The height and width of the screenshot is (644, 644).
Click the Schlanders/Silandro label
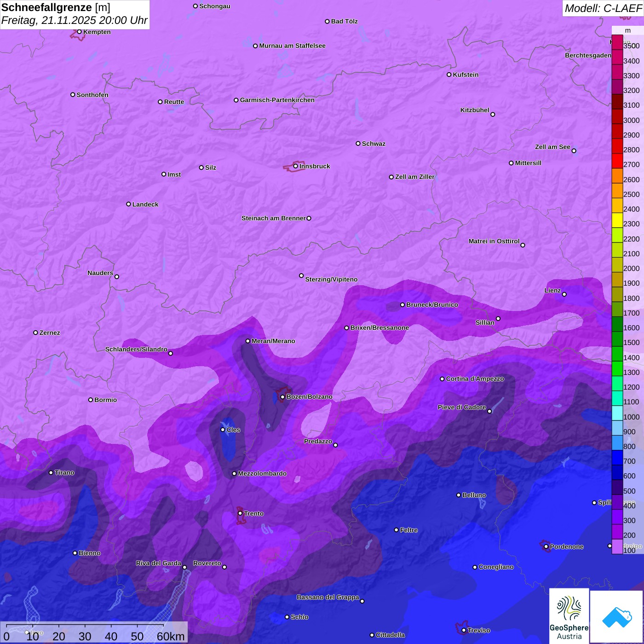pos(136,349)
